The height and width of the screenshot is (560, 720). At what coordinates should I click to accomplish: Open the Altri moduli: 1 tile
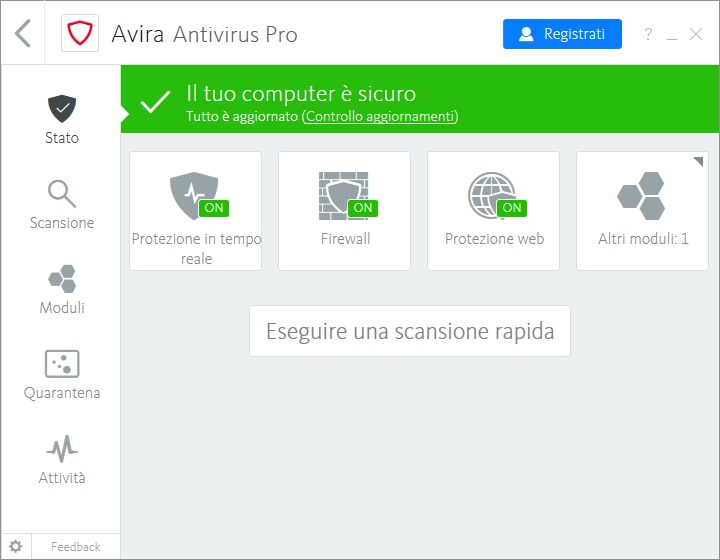pos(642,211)
